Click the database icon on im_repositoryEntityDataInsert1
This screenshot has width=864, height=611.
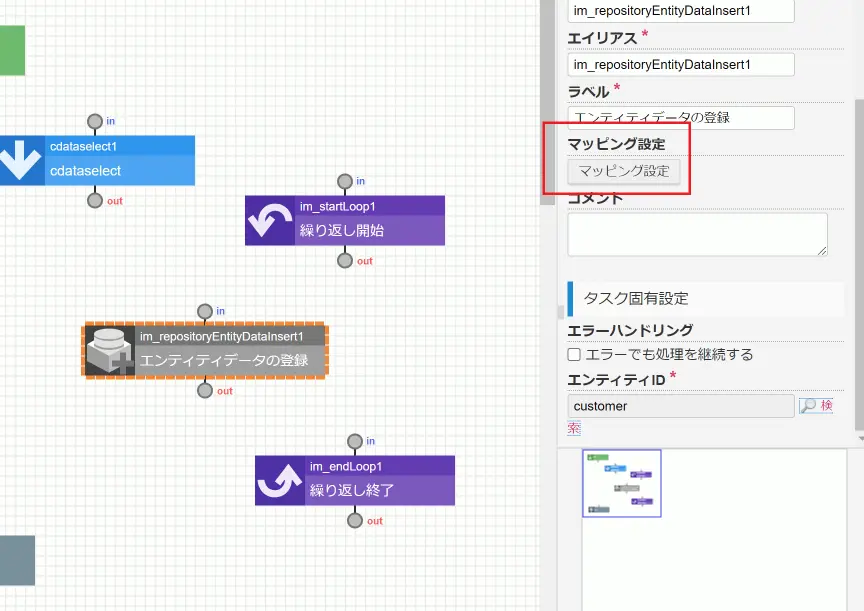click(110, 350)
